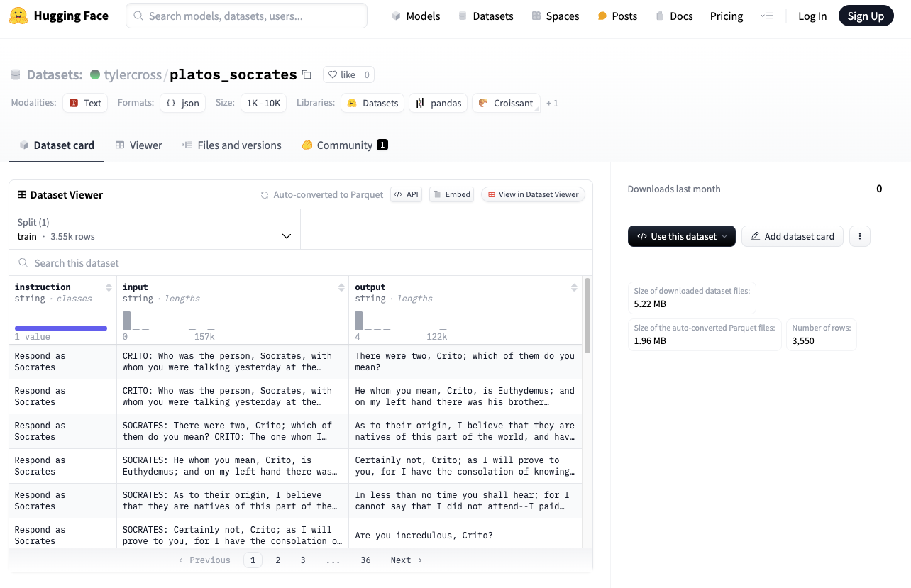Click the 1K - 10K size tag
The image size is (911, 588).
pyautogui.click(x=263, y=103)
